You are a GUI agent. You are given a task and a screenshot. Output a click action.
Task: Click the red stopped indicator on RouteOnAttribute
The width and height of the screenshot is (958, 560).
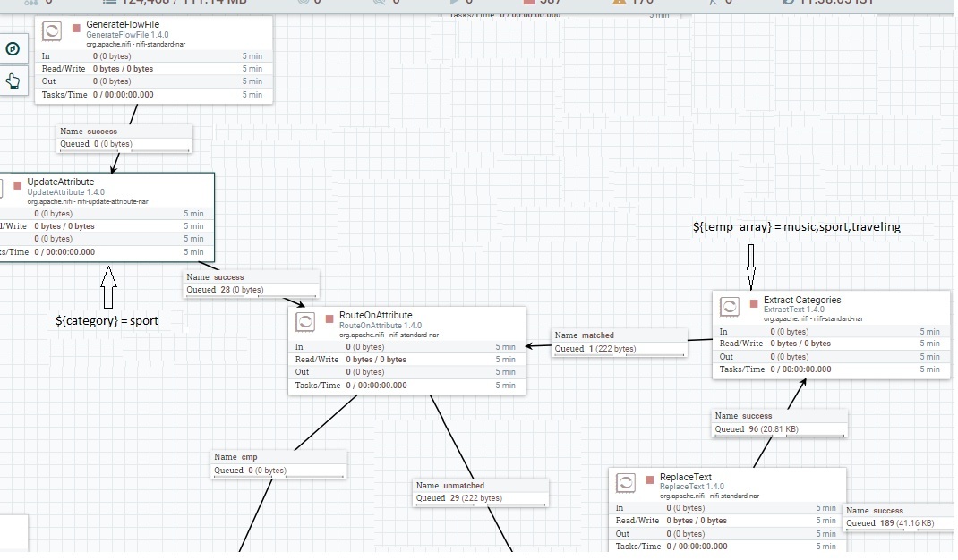(x=328, y=317)
